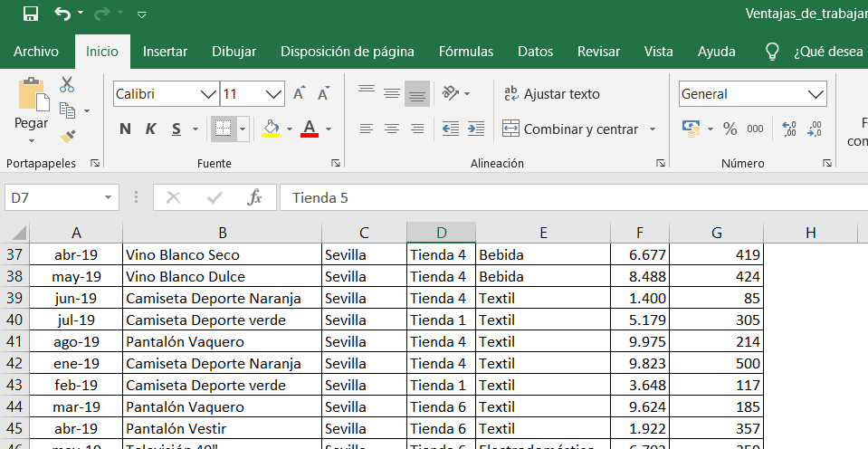Click Combinar y centrar button

click(x=571, y=129)
